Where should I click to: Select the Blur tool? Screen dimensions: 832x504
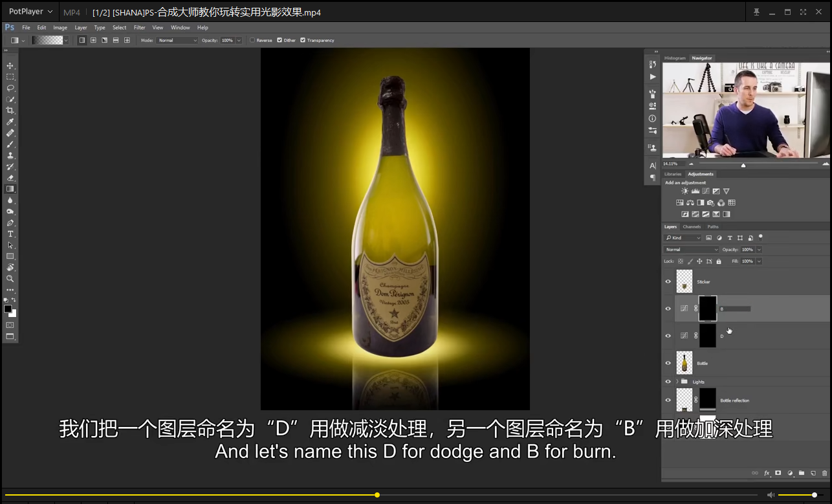click(10, 201)
